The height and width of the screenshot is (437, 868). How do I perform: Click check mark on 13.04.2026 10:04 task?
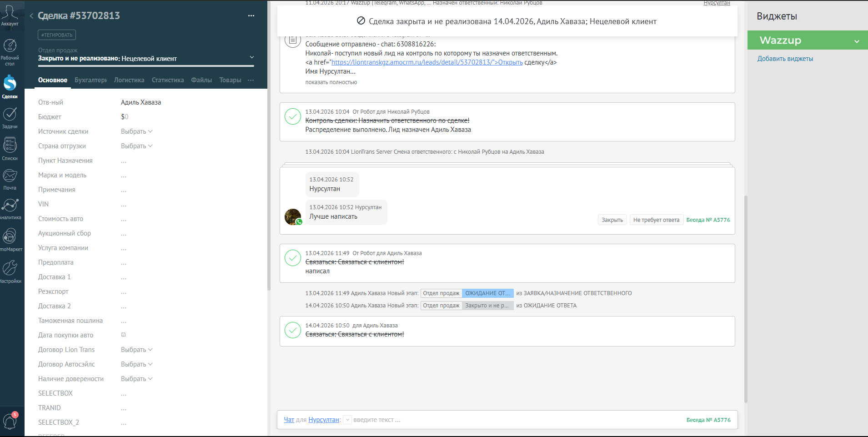tap(293, 116)
